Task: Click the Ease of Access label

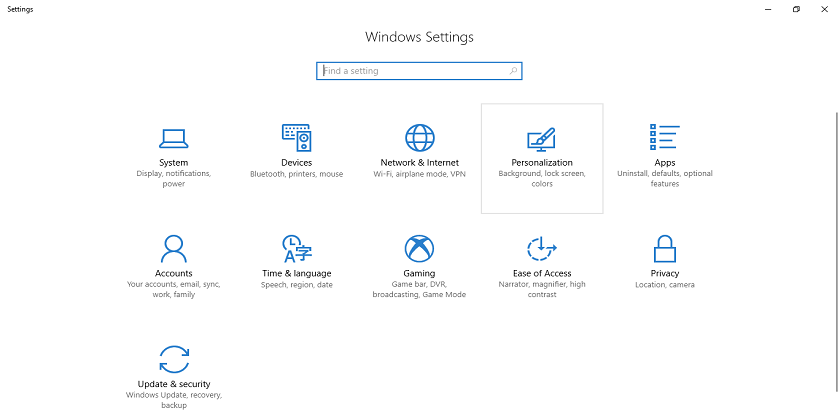Action: click(x=542, y=274)
